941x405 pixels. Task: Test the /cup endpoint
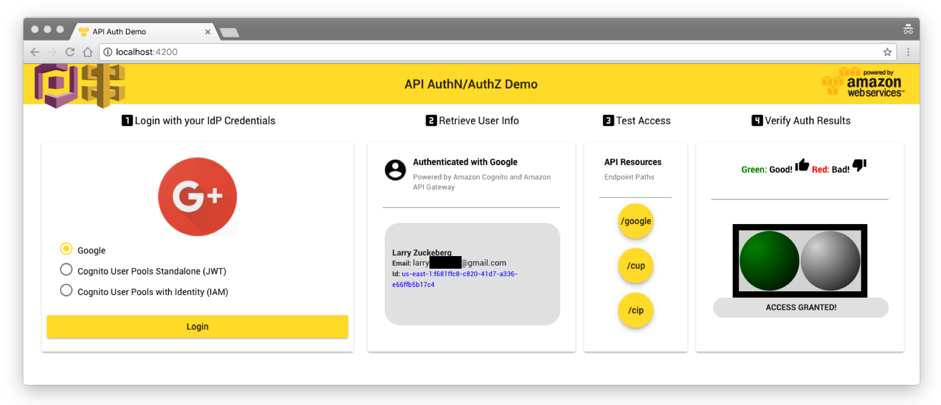(x=636, y=265)
